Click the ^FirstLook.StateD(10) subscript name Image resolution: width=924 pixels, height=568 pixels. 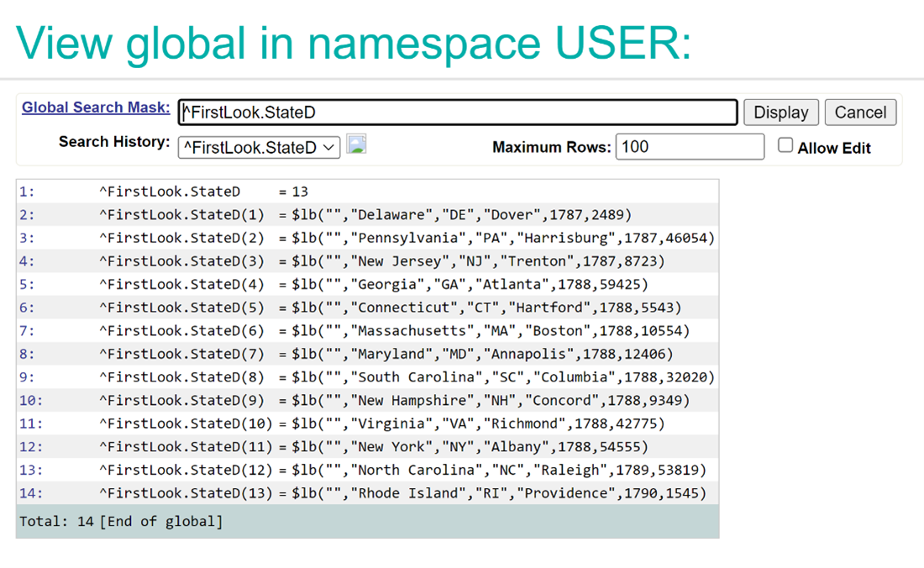(186, 423)
